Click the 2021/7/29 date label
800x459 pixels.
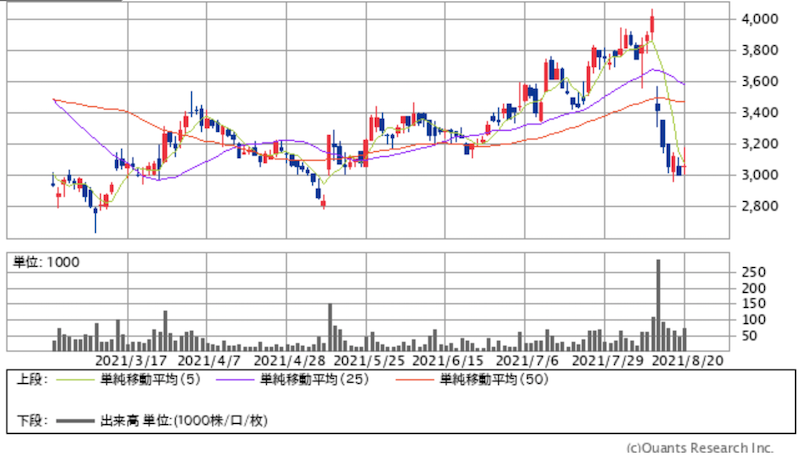tap(608, 361)
